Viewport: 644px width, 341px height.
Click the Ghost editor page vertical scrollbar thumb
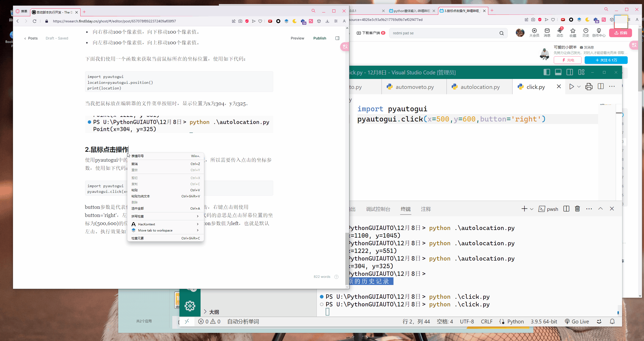[x=347, y=258]
